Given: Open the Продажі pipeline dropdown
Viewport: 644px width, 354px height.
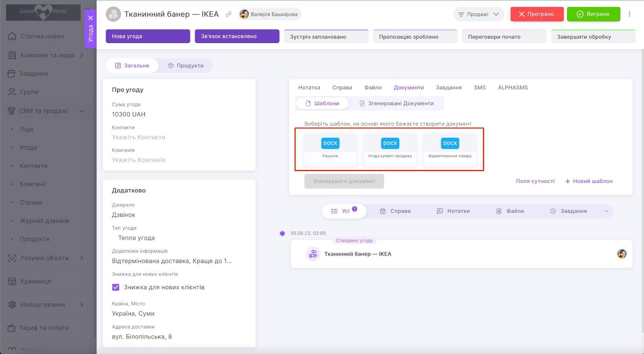Looking at the screenshot, I should [x=479, y=14].
